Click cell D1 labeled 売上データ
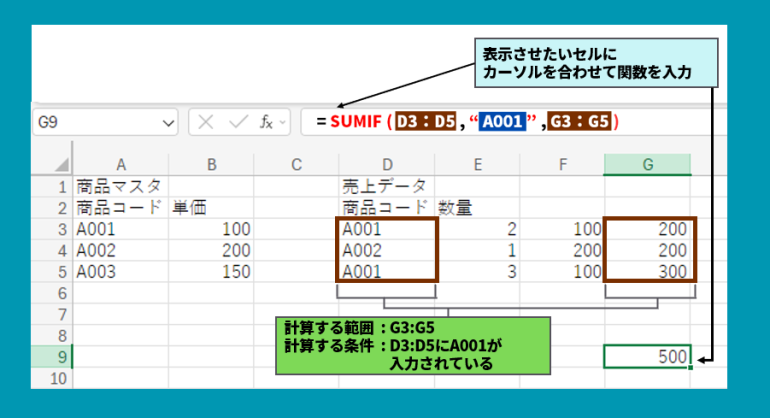Screen dimensions: 770x418 tap(385, 186)
